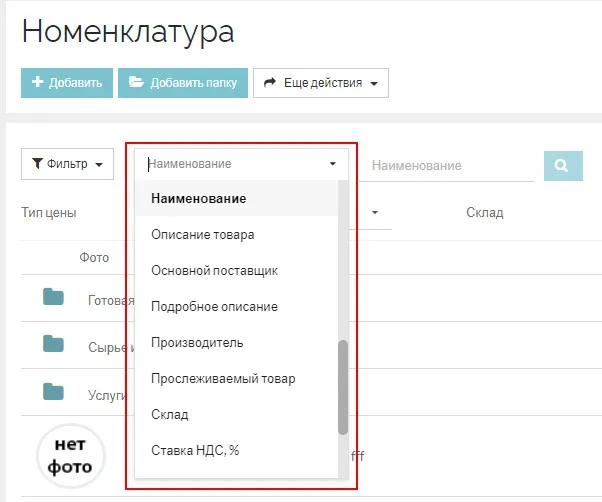Image resolution: width=602 pixels, height=502 pixels.
Task: Click the dropdown list scrollbar thumb
Action: (x=343, y=387)
